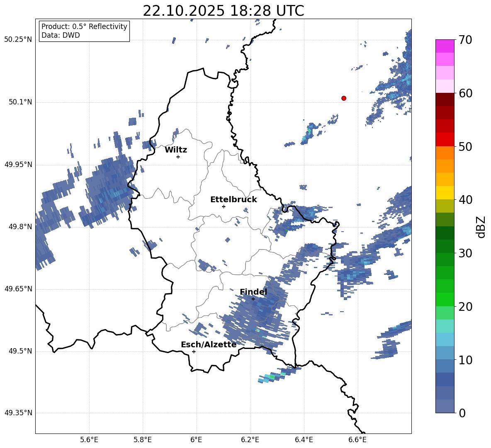Click the 6.4°E longitude label
The width and height of the screenshot is (491, 448).
(x=304, y=440)
